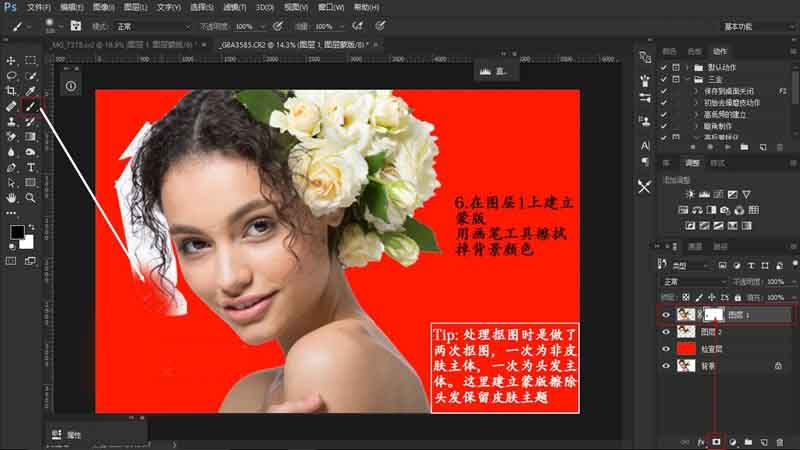Add a Brightness/Contrast adjustment

point(690,194)
